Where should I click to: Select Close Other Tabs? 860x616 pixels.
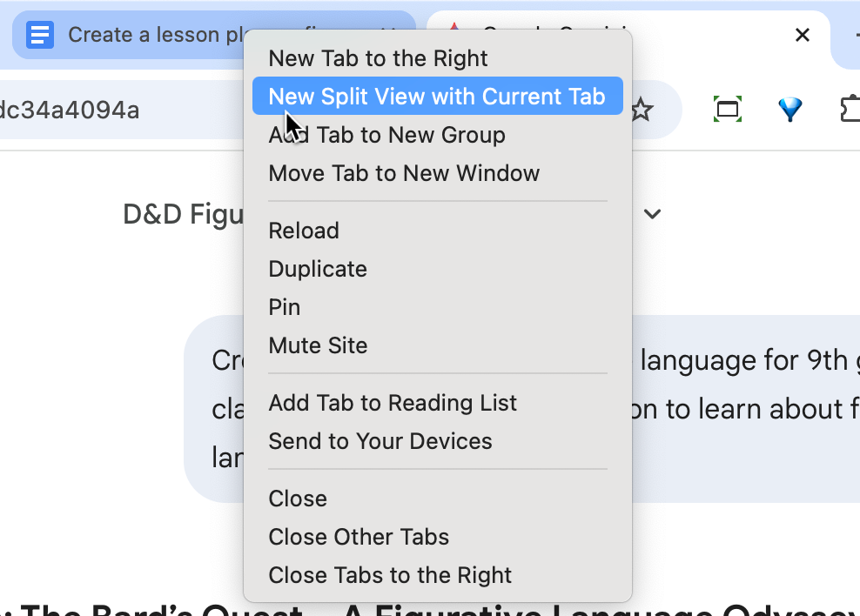(x=359, y=537)
